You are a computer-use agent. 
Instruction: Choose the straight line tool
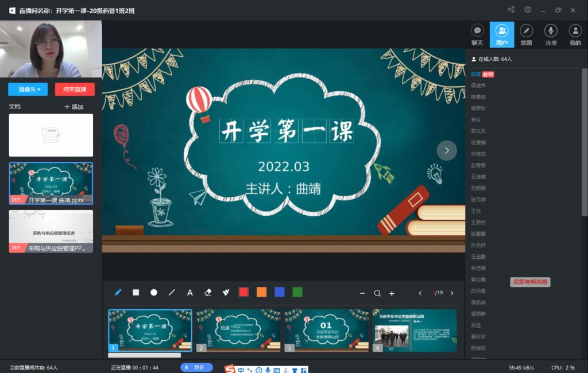coord(172,292)
